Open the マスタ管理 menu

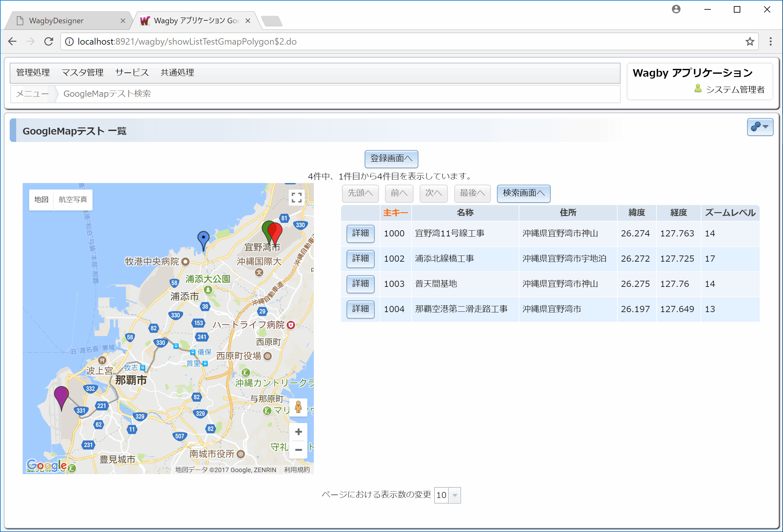tap(83, 72)
